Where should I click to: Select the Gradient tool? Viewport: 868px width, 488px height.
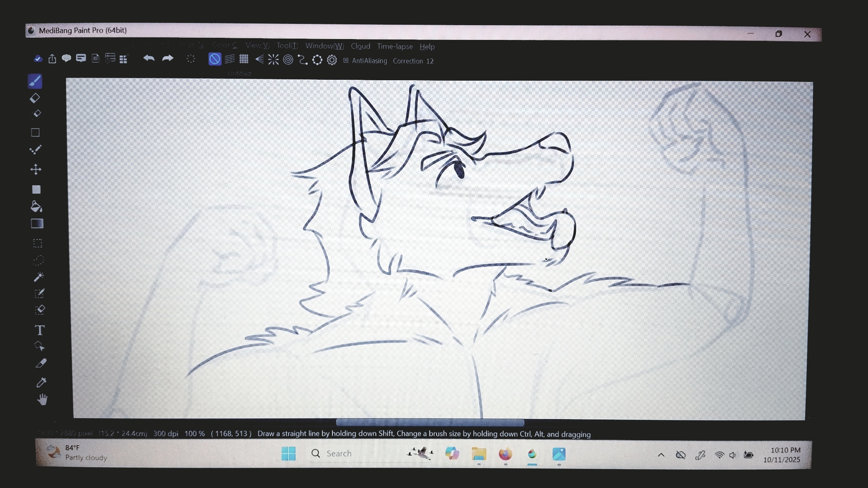37,223
